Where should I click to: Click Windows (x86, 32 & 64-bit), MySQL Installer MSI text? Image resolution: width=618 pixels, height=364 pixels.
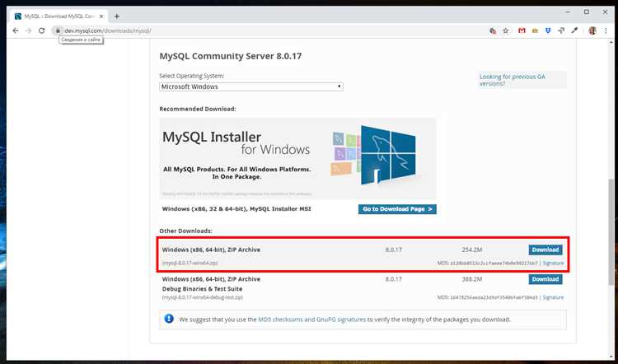[236, 209]
